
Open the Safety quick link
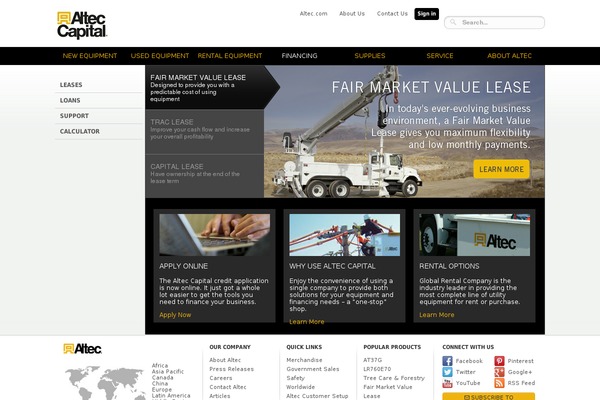point(295,378)
